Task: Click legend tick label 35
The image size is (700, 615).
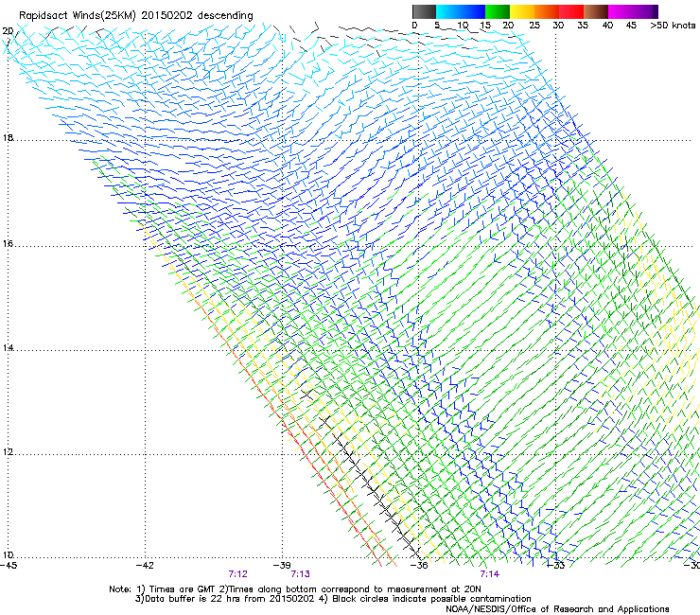Action: [x=583, y=26]
